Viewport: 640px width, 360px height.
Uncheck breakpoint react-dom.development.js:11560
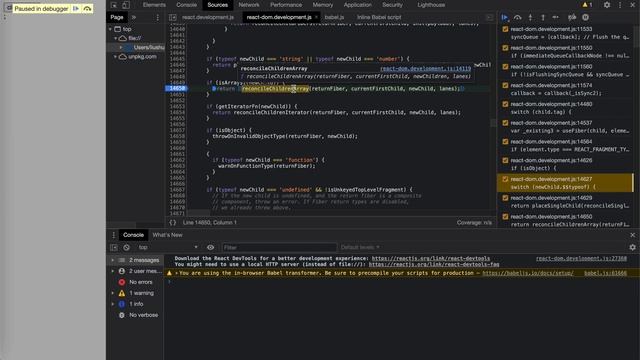click(x=505, y=67)
